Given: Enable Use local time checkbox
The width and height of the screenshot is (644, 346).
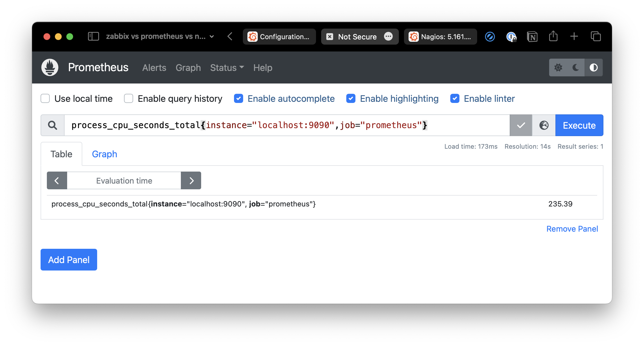Looking at the screenshot, I should coord(46,98).
